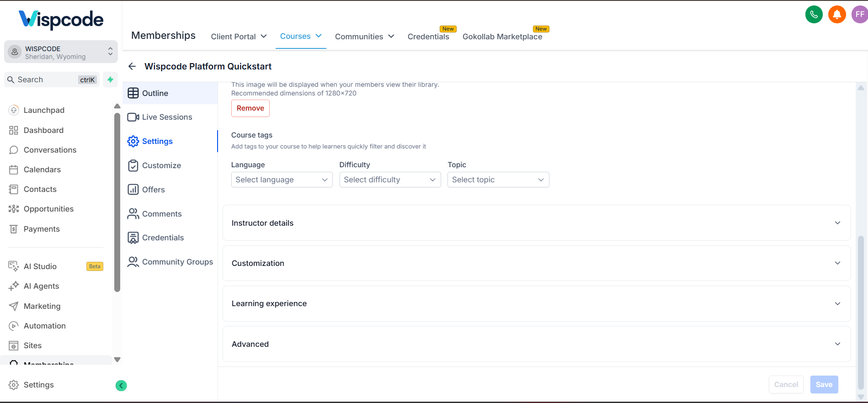Click the Conversations chat bubble icon
Screen dimensions: 868x403
click(14, 150)
